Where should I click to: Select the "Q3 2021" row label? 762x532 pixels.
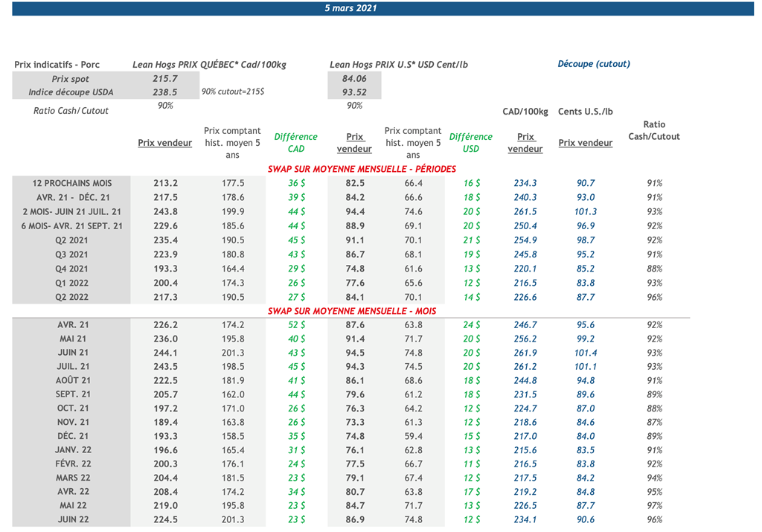click(x=72, y=254)
